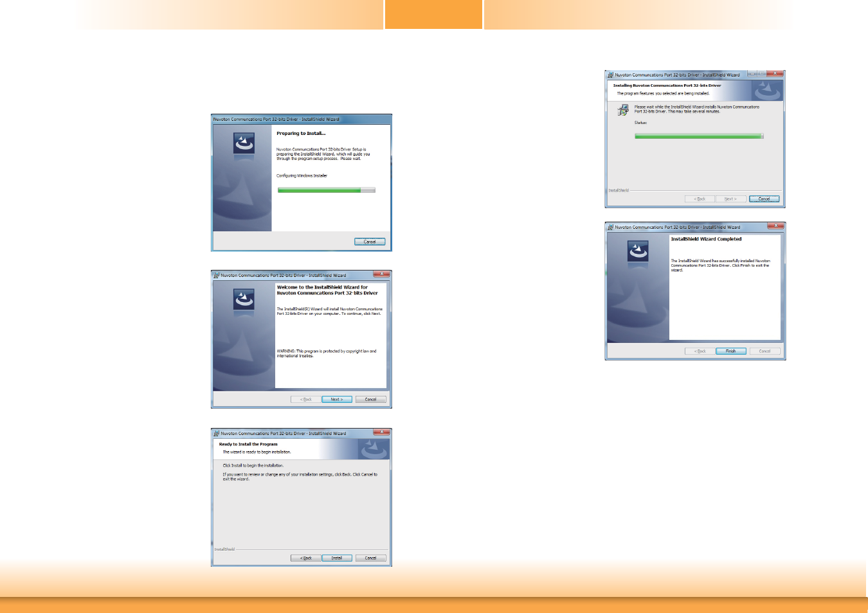Click 'The program features you selected' text
Viewport: 868px width, 613px height.
pyautogui.click(x=663, y=93)
